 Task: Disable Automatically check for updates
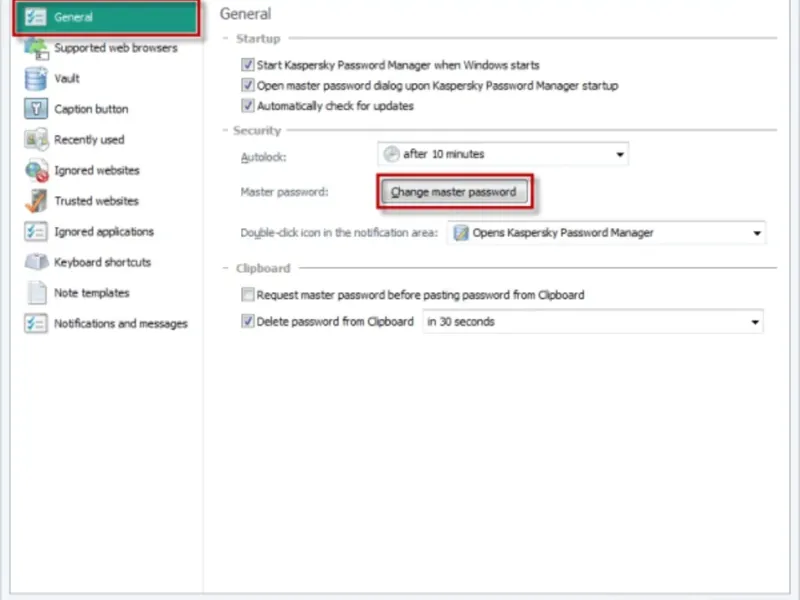click(x=247, y=106)
